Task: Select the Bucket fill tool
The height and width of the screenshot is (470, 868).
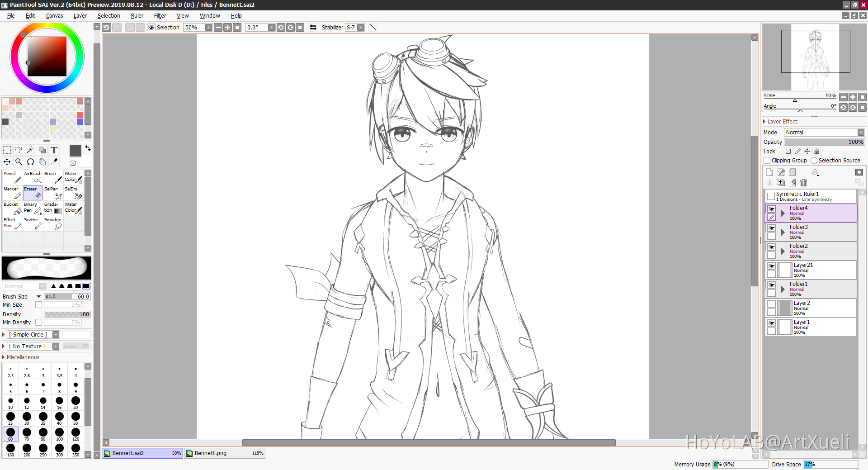Action: click(12, 208)
